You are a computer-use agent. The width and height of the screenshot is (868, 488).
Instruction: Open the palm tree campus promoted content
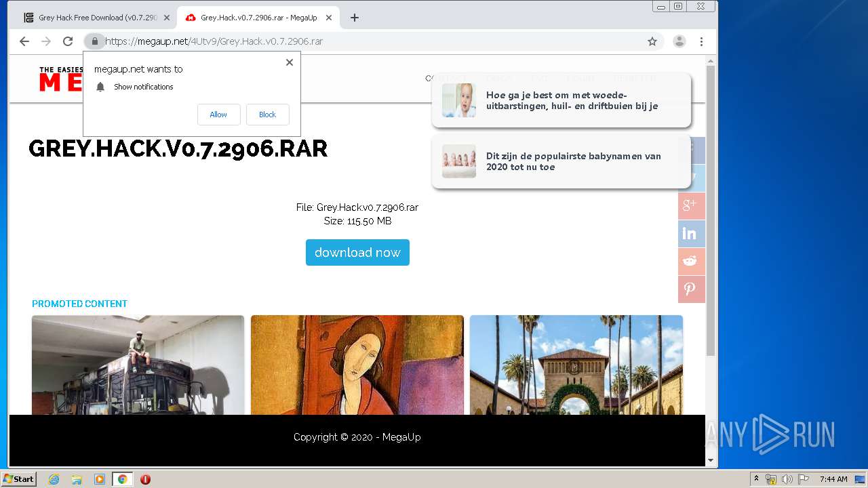[576, 365]
